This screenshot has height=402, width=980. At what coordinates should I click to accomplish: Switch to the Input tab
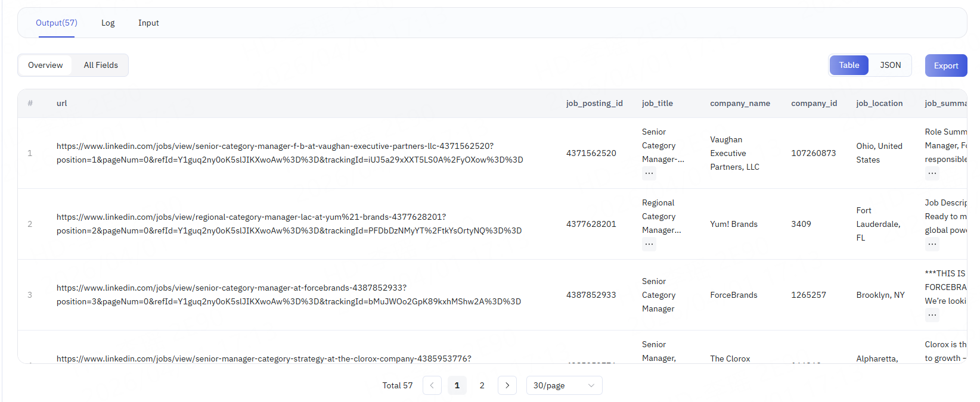pos(148,23)
